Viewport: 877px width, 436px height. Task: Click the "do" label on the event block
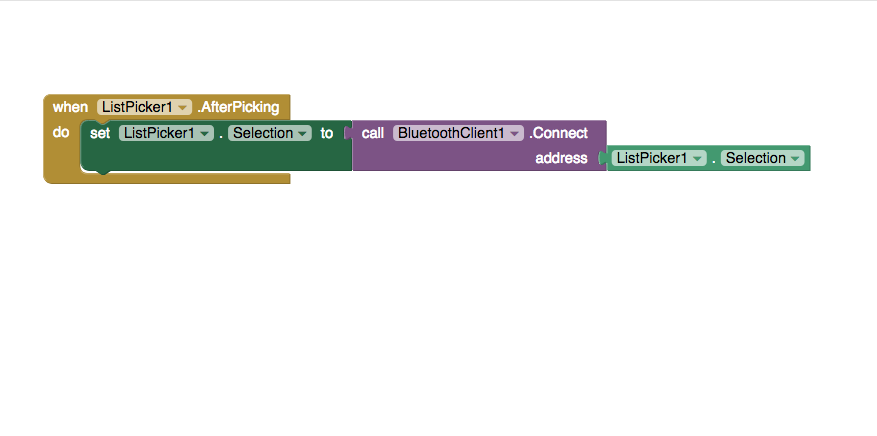point(60,132)
